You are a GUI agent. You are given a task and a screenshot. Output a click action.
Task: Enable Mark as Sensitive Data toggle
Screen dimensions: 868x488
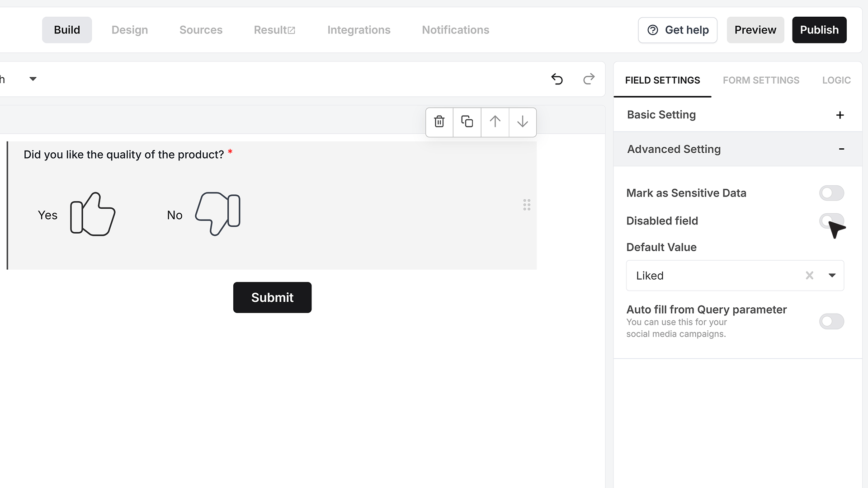[831, 193]
